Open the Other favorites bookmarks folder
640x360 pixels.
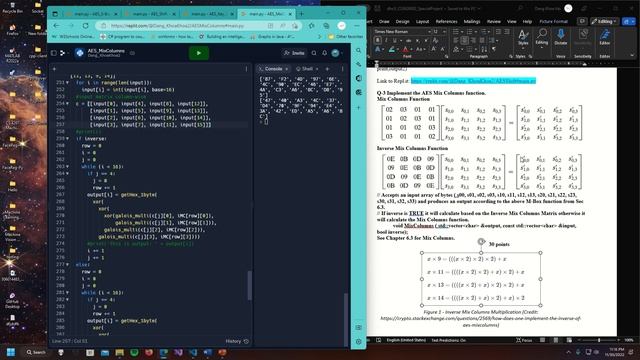345,37
